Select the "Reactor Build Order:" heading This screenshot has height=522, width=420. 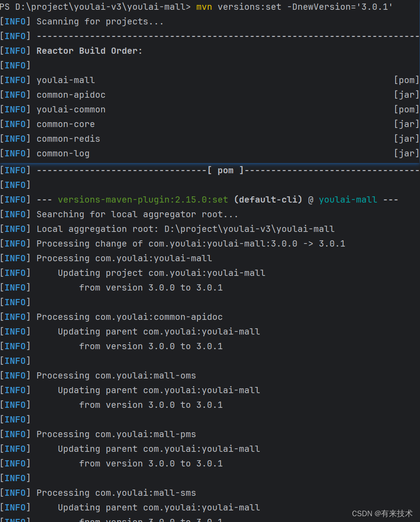pos(89,51)
